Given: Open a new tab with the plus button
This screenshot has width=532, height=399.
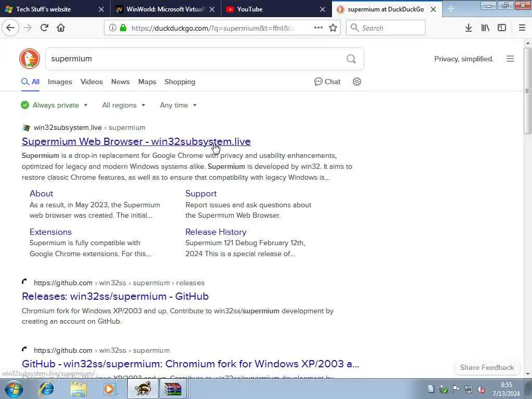Looking at the screenshot, I should tap(451, 9).
